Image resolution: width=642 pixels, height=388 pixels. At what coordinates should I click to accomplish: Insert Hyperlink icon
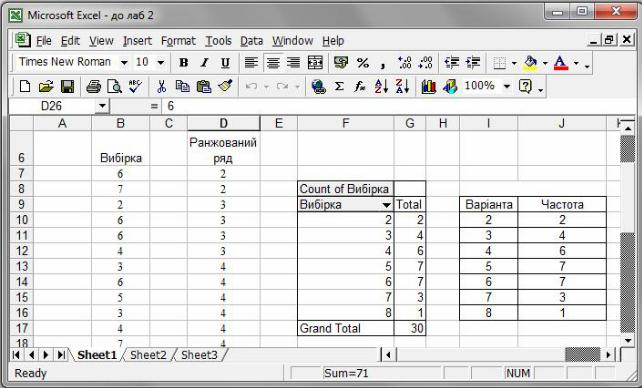(x=318, y=86)
